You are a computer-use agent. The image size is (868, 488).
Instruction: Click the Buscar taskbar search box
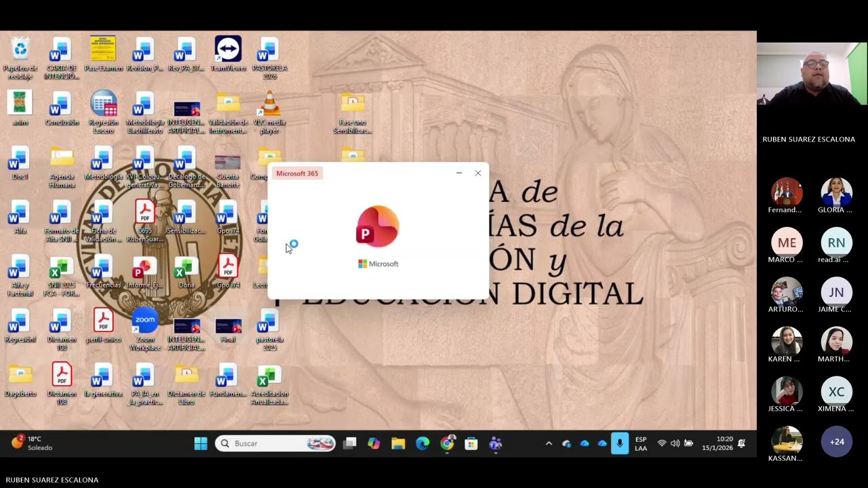(x=275, y=443)
